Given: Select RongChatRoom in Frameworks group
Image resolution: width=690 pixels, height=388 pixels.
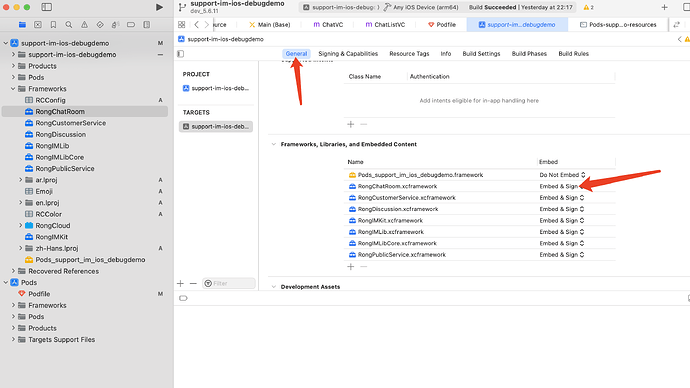Looking at the screenshot, I should [85, 112].
